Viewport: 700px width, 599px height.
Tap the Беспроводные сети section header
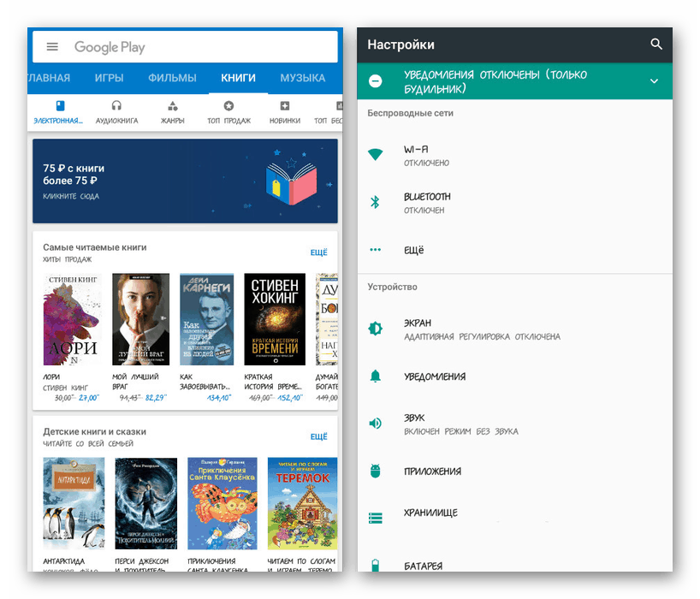pos(410,113)
